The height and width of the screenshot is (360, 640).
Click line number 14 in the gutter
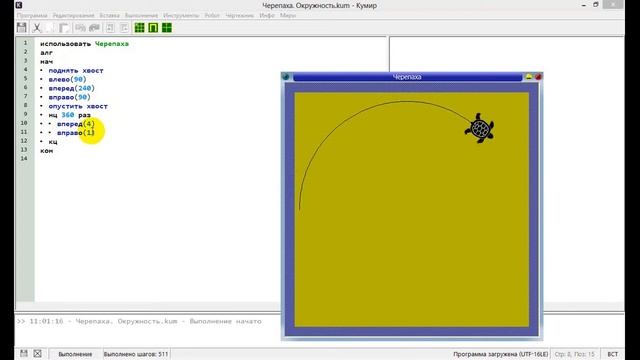pos(24,158)
